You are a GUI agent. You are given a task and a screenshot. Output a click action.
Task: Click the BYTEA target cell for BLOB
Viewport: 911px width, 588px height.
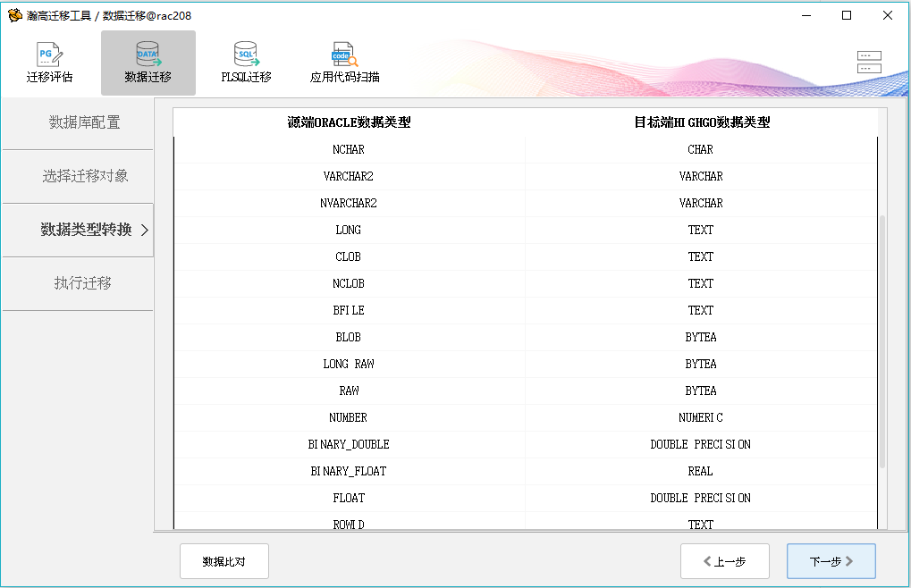coord(701,337)
